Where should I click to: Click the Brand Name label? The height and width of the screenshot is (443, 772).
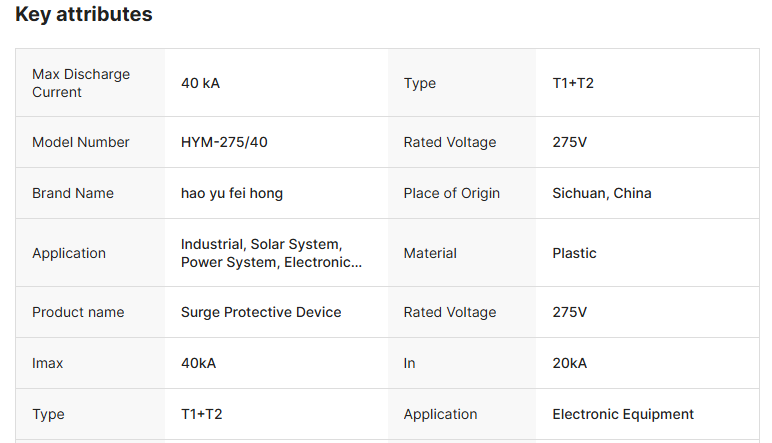73,193
